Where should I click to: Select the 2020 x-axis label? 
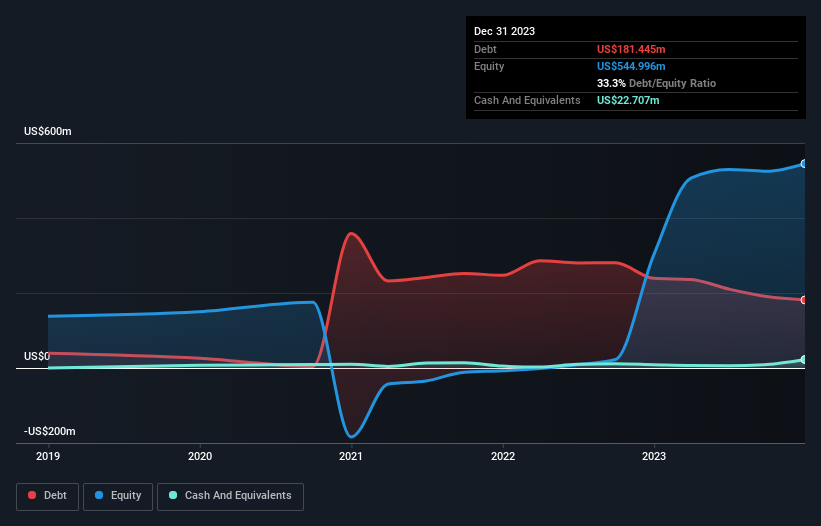click(x=200, y=456)
